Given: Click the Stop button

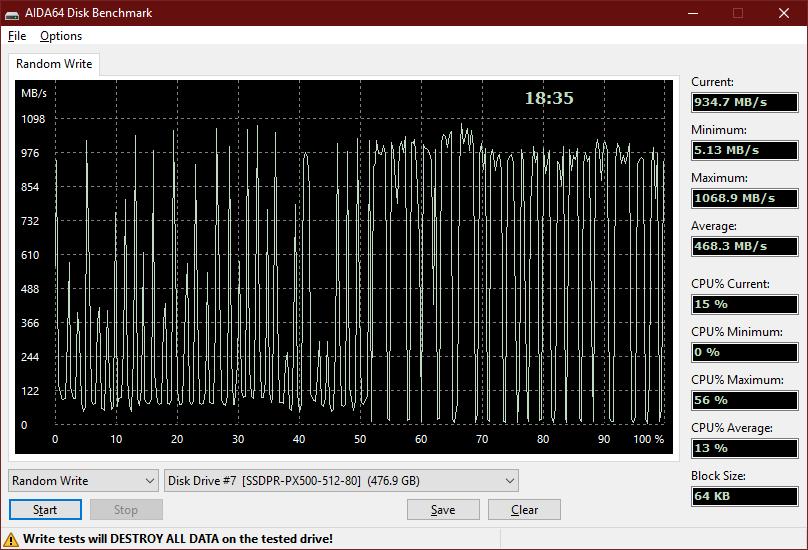Looking at the screenshot, I should click(126, 510).
